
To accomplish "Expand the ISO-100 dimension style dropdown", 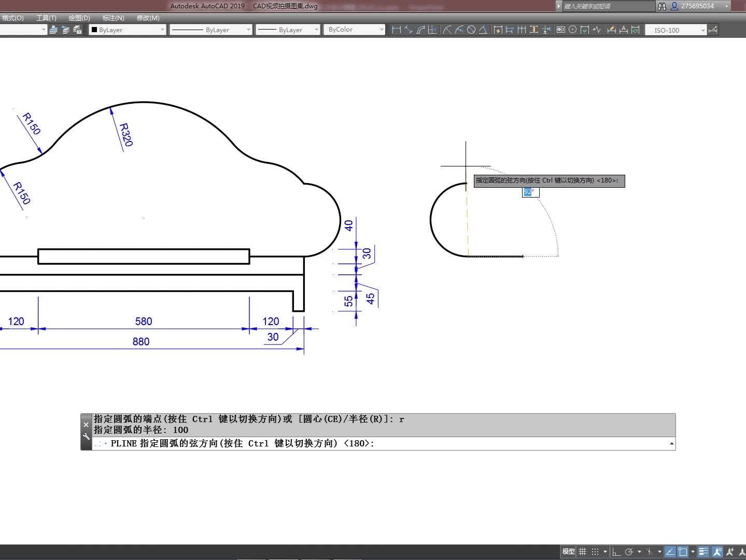I will 703,30.
